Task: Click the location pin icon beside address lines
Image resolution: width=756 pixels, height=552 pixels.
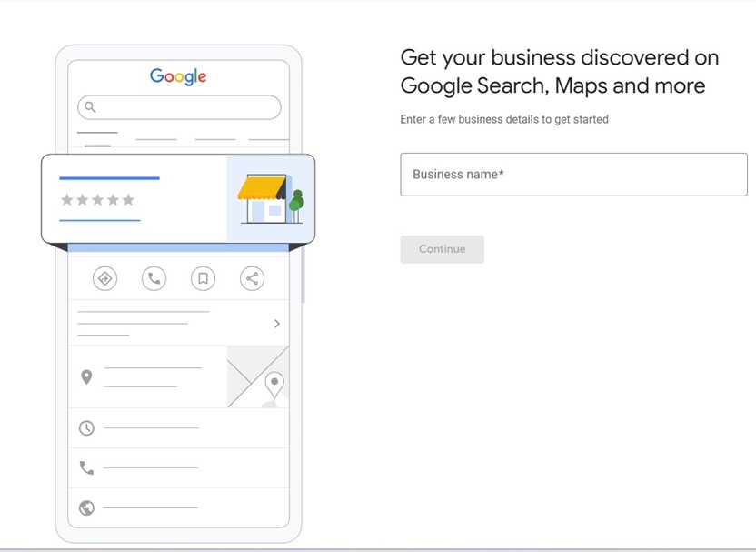Action: pyautogui.click(x=86, y=376)
